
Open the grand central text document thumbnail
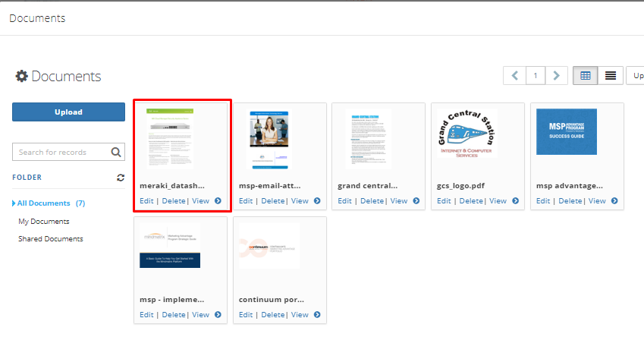click(369, 139)
